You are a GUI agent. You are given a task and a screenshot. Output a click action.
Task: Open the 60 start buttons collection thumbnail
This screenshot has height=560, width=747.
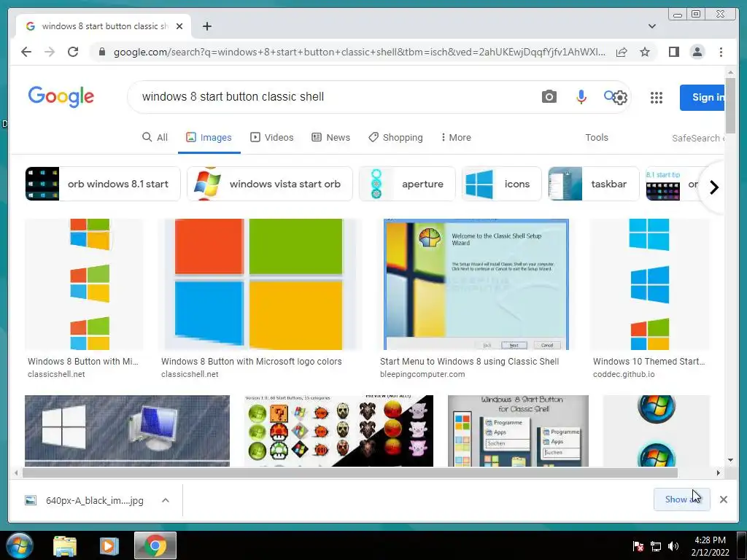tap(338, 430)
